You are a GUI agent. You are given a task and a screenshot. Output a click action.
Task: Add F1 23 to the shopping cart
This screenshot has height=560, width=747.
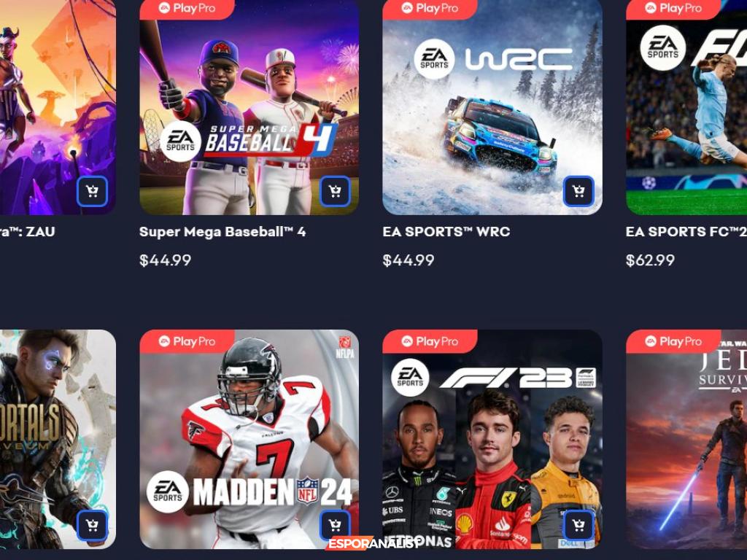tap(578, 525)
